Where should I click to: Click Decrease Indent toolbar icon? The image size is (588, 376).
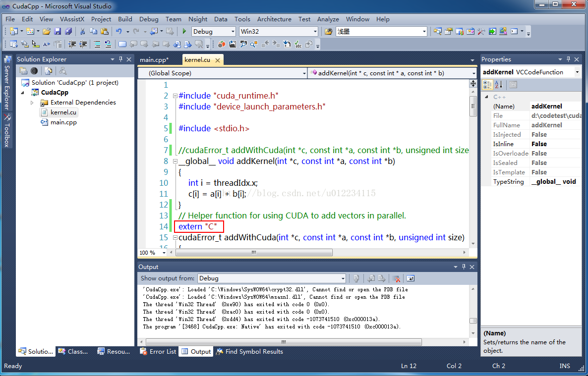click(71, 44)
